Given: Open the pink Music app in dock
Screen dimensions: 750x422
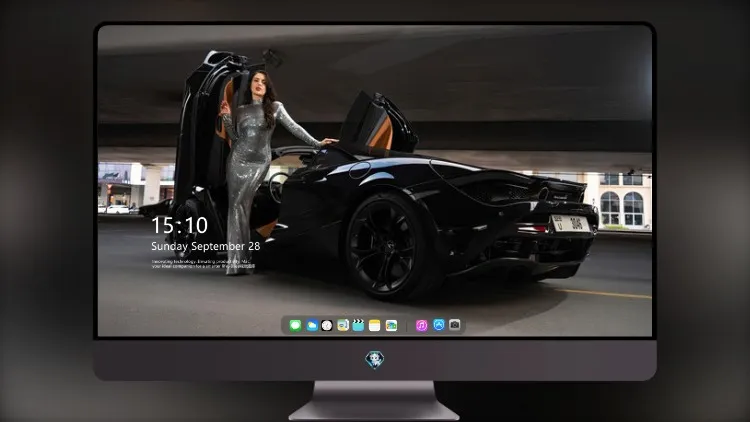Looking at the screenshot, I should point(421,325).
